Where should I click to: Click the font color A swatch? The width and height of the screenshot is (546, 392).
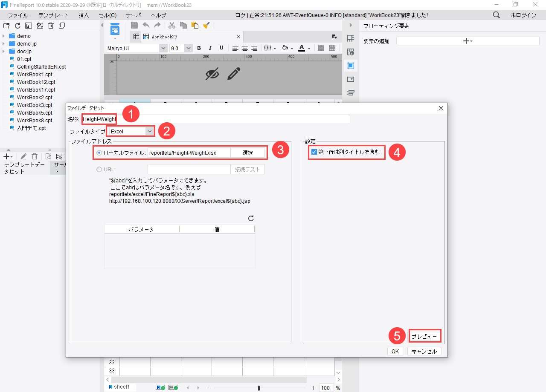(x=302, y=48)
